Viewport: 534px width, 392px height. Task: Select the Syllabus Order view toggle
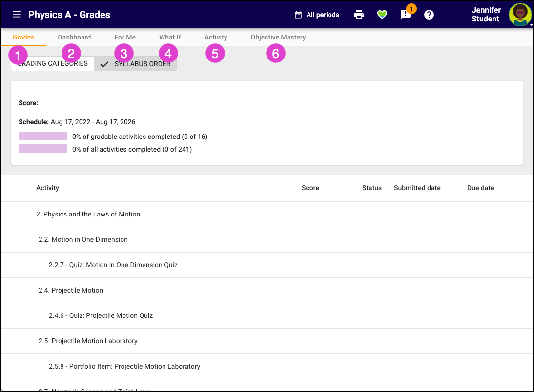coord(135,64)
